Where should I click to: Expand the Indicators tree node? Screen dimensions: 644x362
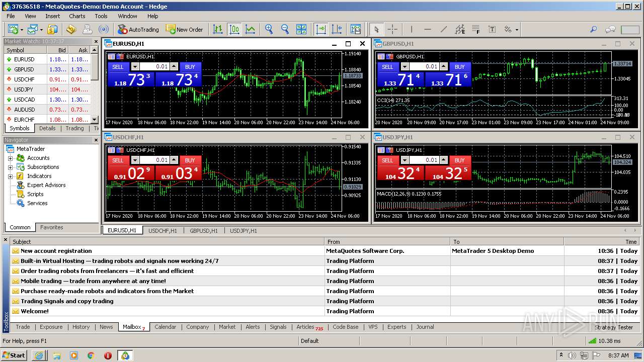[10, 176]
